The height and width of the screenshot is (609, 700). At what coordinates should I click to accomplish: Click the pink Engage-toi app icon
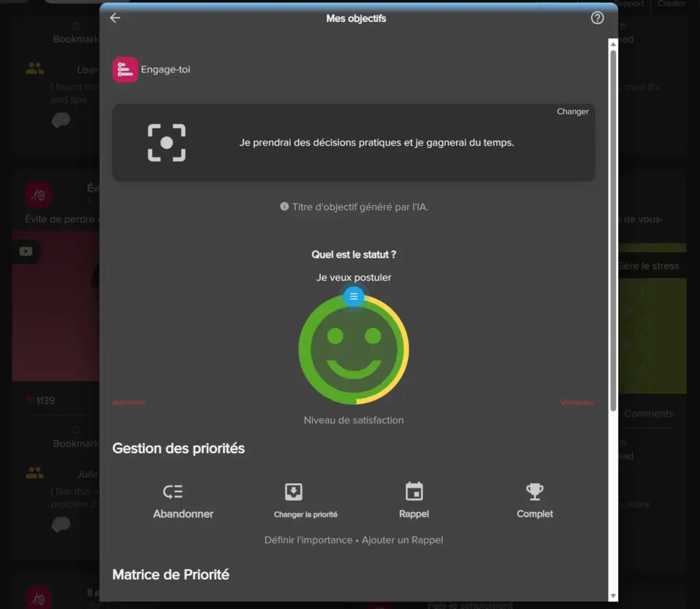point(125,70)
